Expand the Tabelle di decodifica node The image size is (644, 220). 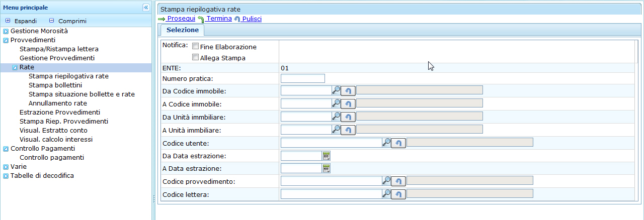[x=6, y=176]
